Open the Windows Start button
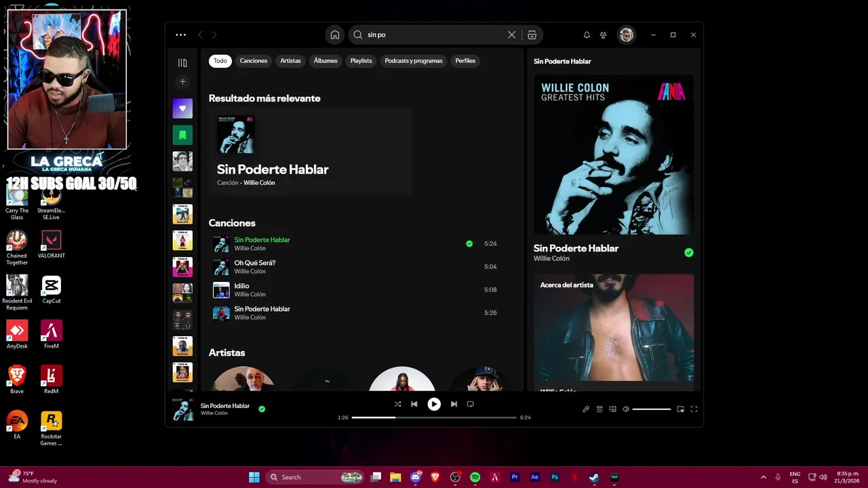This screenshot has width=868, height=488. click(x=254, y=477)
